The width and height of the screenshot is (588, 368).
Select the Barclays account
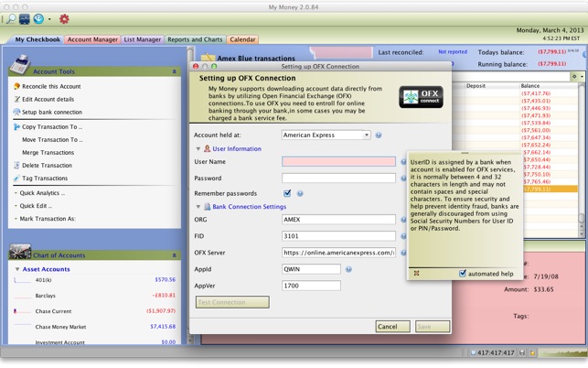tap(94, 296)
